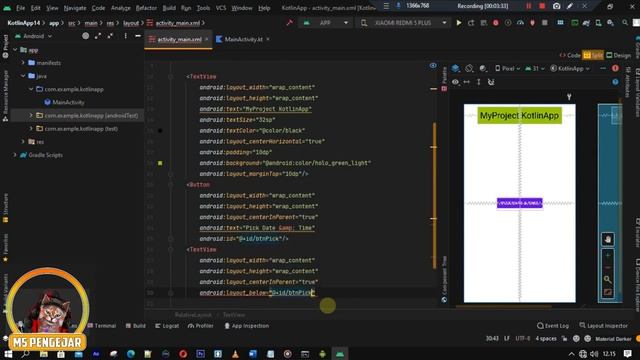Open the Refactor menu

146,8
